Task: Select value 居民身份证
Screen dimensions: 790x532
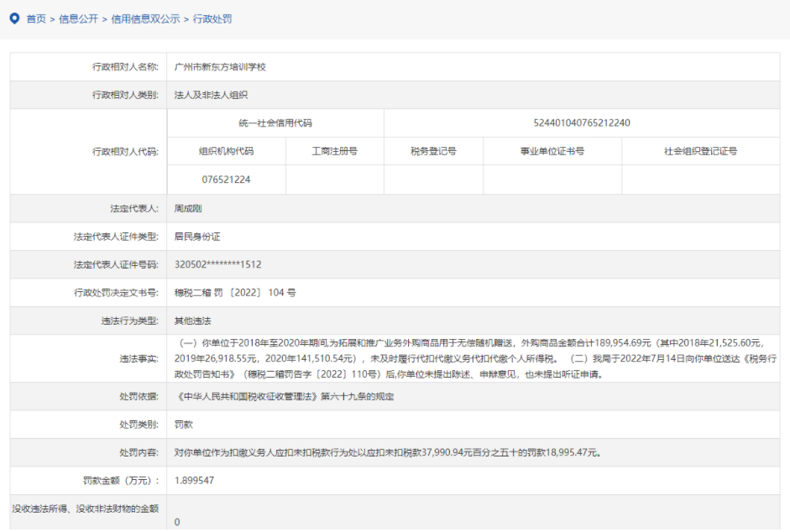Action: click(x=197, y=237)
